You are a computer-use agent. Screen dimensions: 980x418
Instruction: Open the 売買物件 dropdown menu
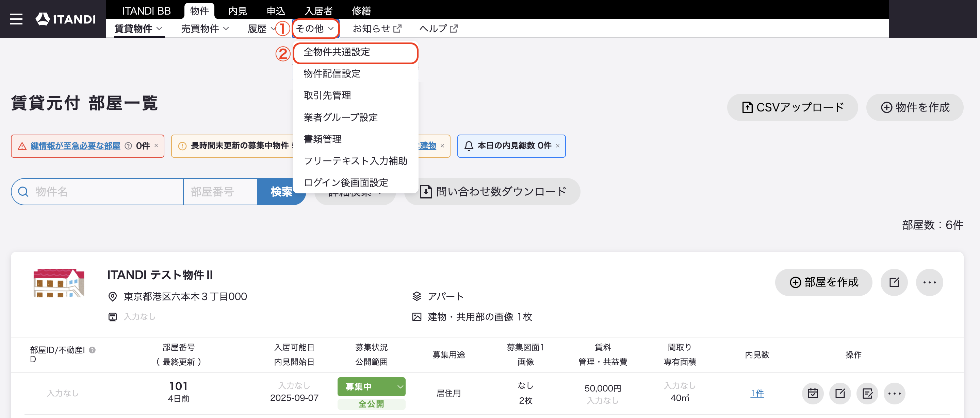coord(205,29)
